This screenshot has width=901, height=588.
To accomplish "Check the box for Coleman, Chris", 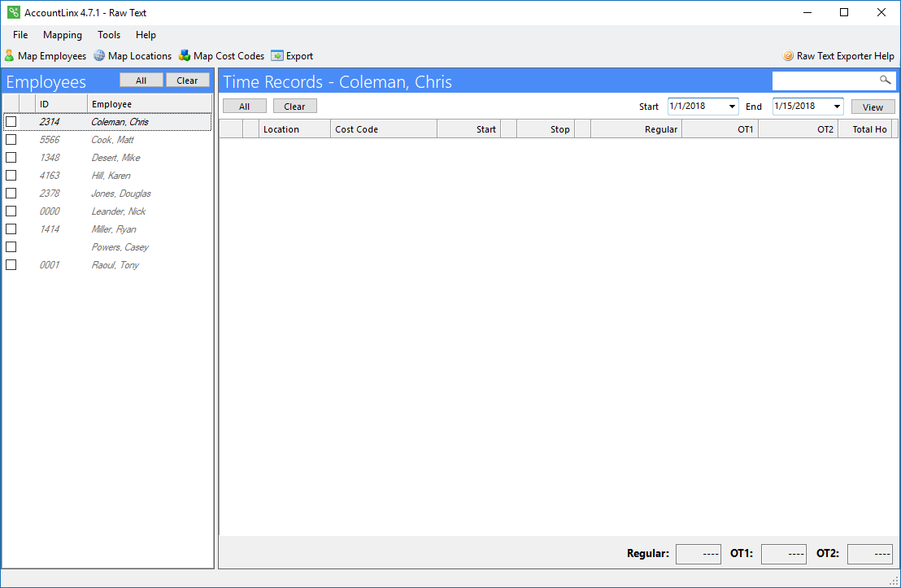I will (x=11, y=122).
